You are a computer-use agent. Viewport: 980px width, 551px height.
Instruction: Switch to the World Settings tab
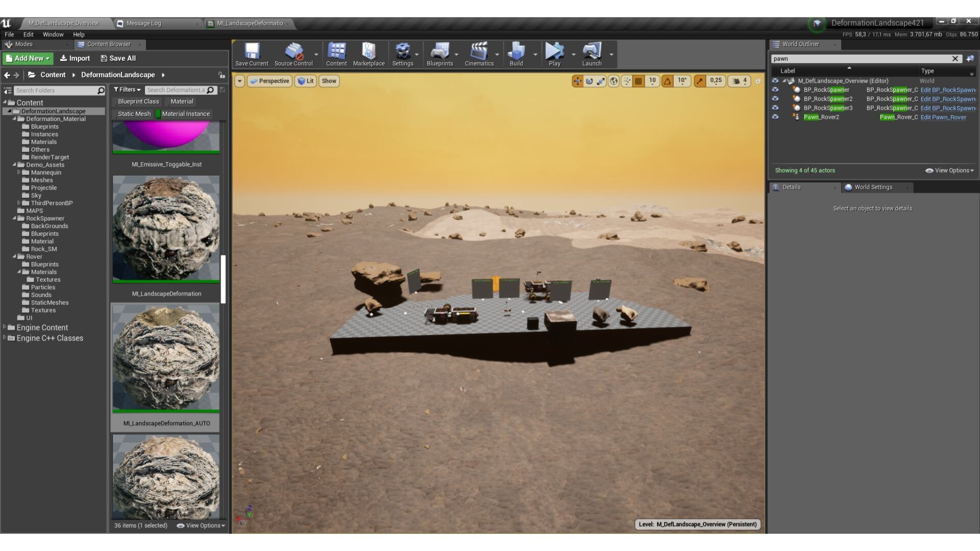873,187
